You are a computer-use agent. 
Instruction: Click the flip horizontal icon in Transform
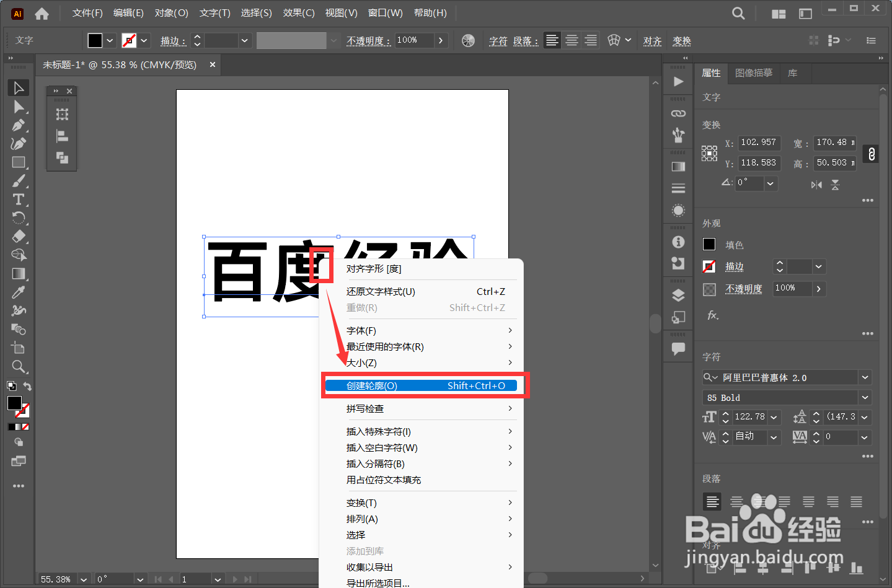coord(816,185)
